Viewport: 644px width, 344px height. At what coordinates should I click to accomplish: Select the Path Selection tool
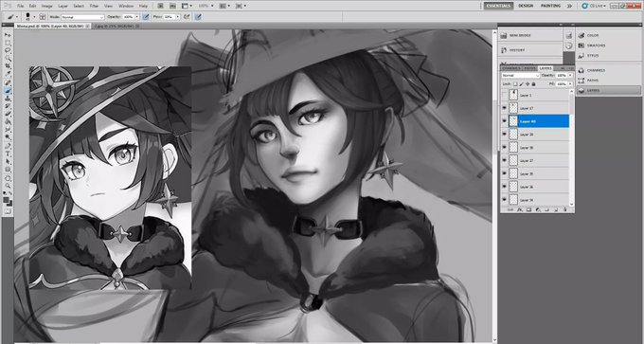8,162
